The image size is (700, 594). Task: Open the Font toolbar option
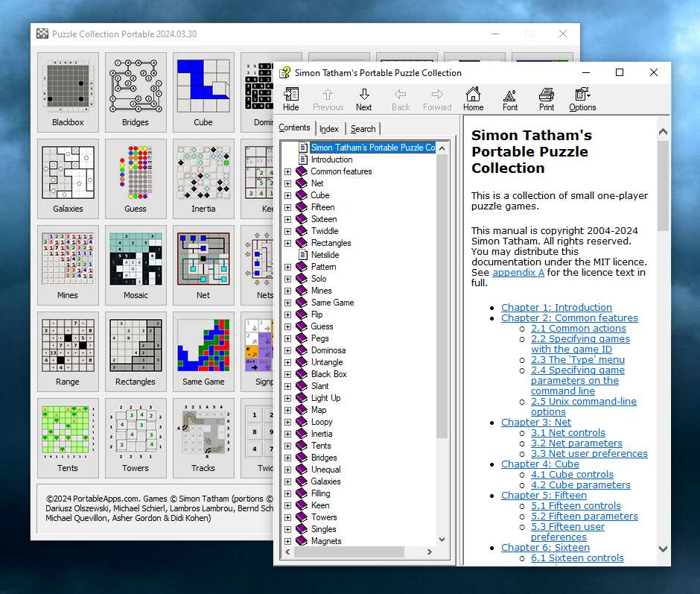point(510,99)
